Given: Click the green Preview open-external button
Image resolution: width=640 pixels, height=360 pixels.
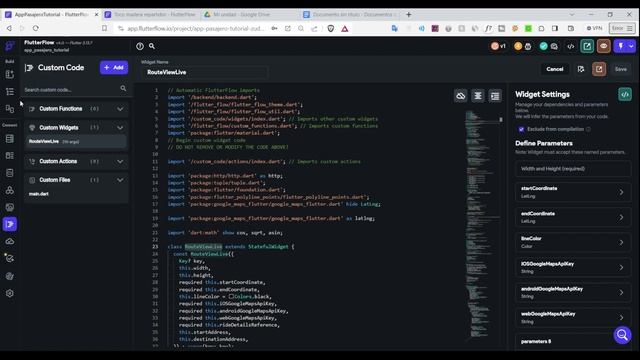Looking at the screenshot, I should click(x=587, y=46).
